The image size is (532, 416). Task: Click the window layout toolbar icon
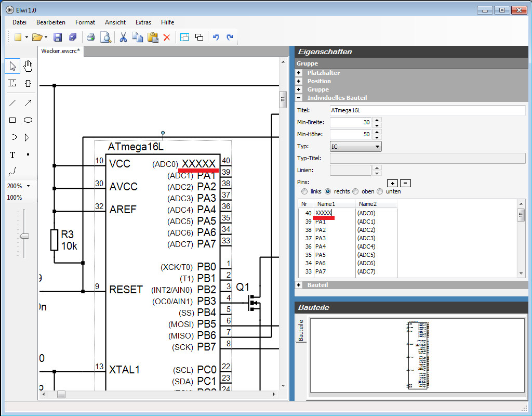click(x=184, y=37)
